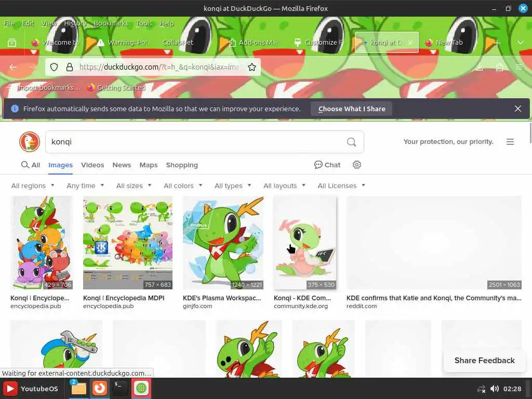Open the Tools menu

point(144,23)
